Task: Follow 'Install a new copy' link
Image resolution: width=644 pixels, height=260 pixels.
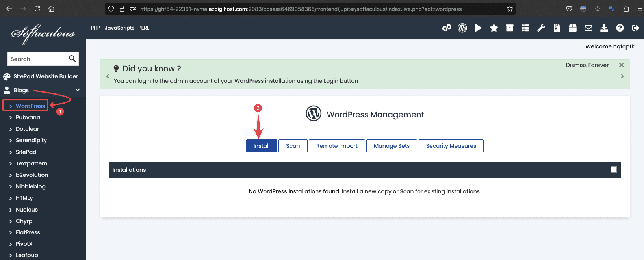Action: coord(366,191)
